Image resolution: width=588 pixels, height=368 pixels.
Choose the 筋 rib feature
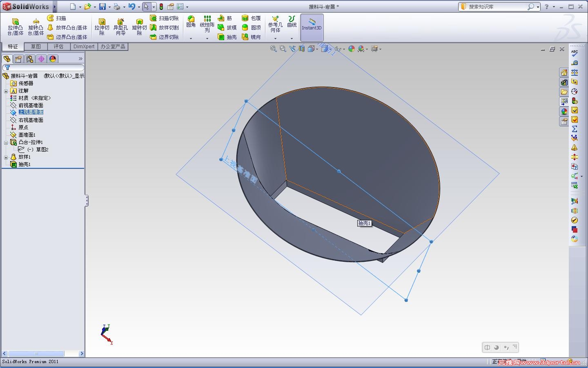(x=225, y=18)
